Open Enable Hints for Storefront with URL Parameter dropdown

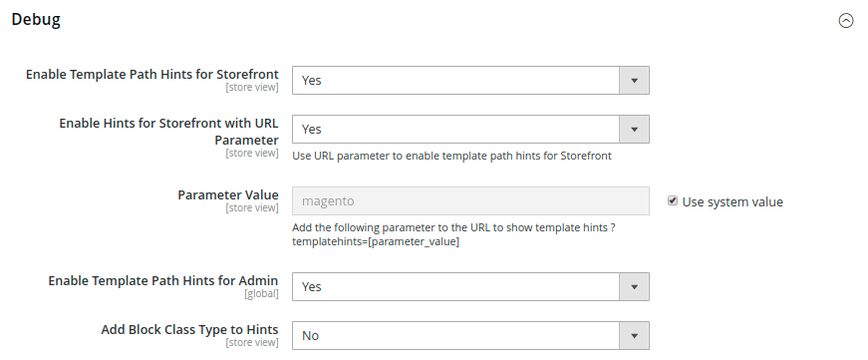470,129
